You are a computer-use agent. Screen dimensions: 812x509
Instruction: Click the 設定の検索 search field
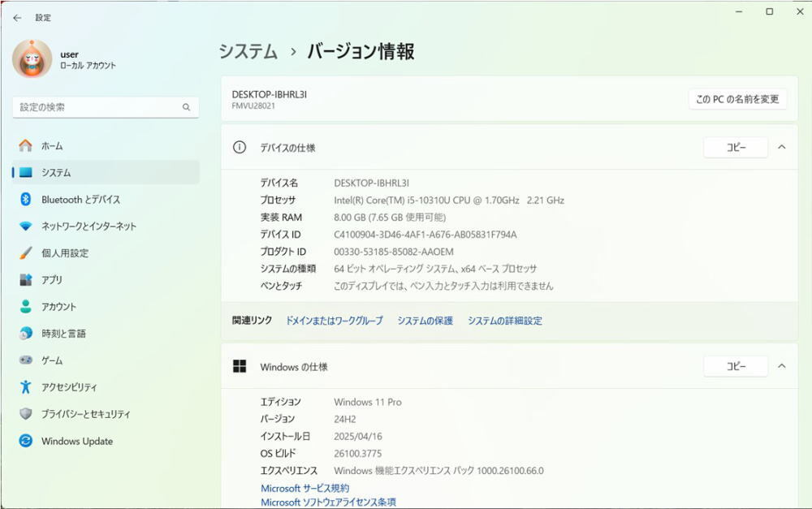click(106, 106)
